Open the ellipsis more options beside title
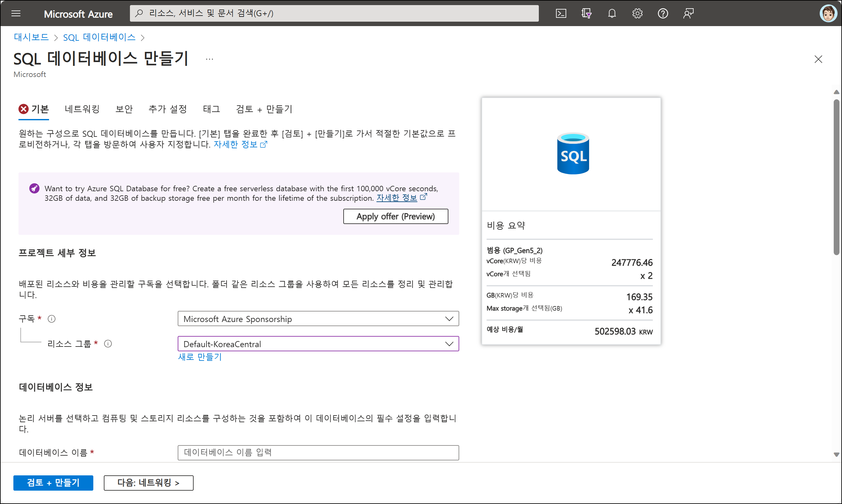The width and height of the screenshot is (842, 504). pyautogui.click(x=210, y=59)
